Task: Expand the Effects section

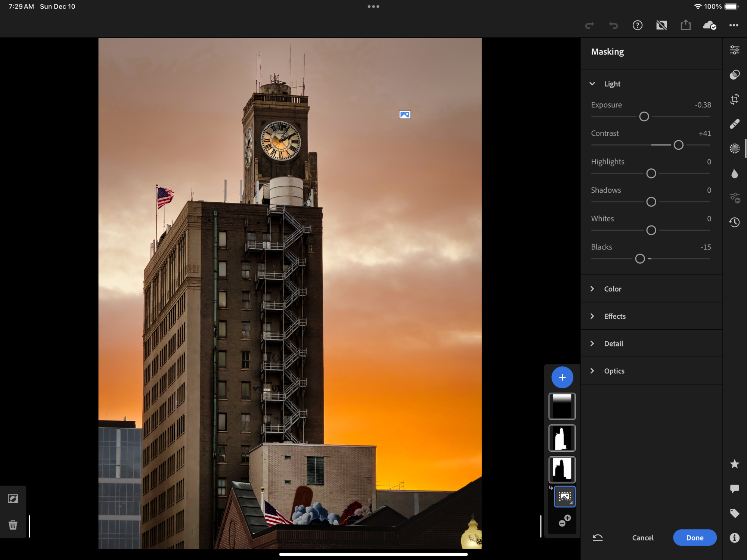Action: pyautogui.click(x=614, y=316)
